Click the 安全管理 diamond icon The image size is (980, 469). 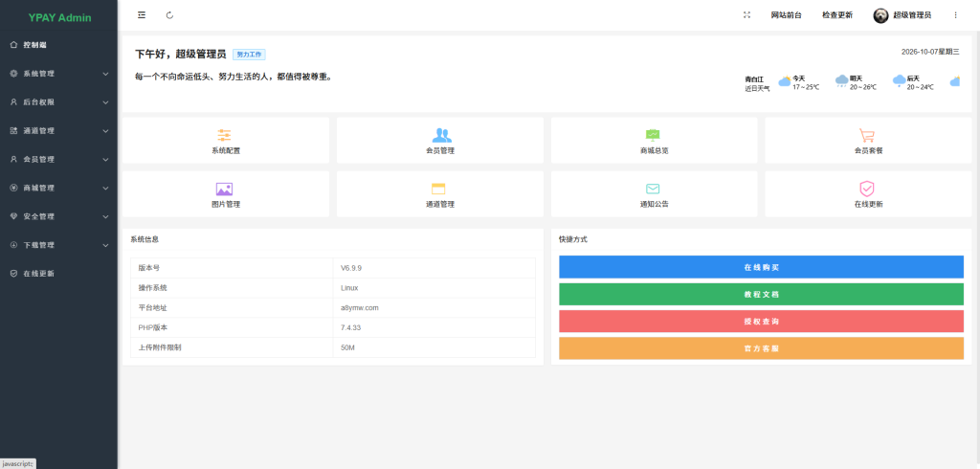pyautogui.click(x=13, y=216)
